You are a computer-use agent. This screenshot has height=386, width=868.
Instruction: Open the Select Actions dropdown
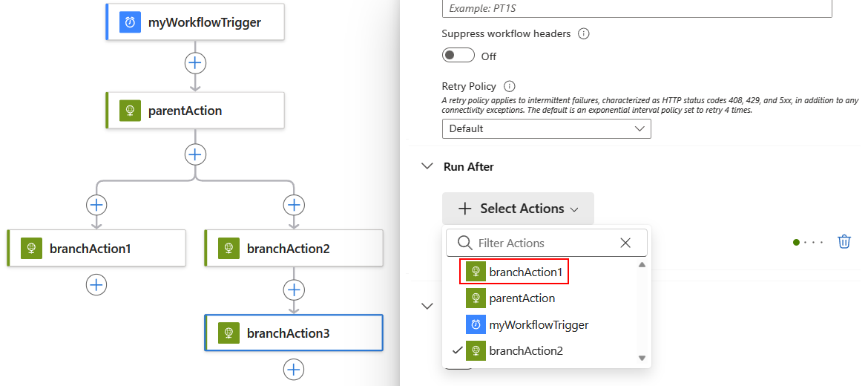518,209
